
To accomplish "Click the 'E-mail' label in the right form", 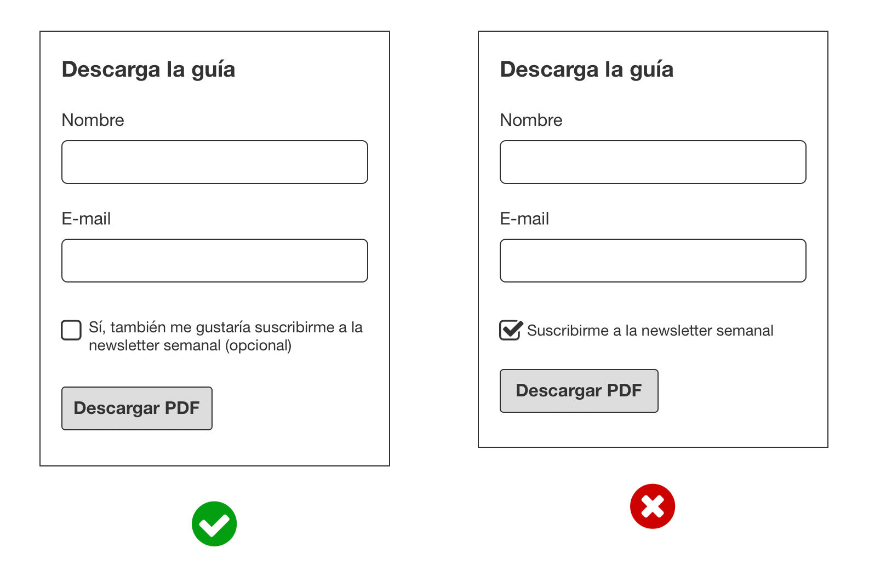I will pos(524,218).
